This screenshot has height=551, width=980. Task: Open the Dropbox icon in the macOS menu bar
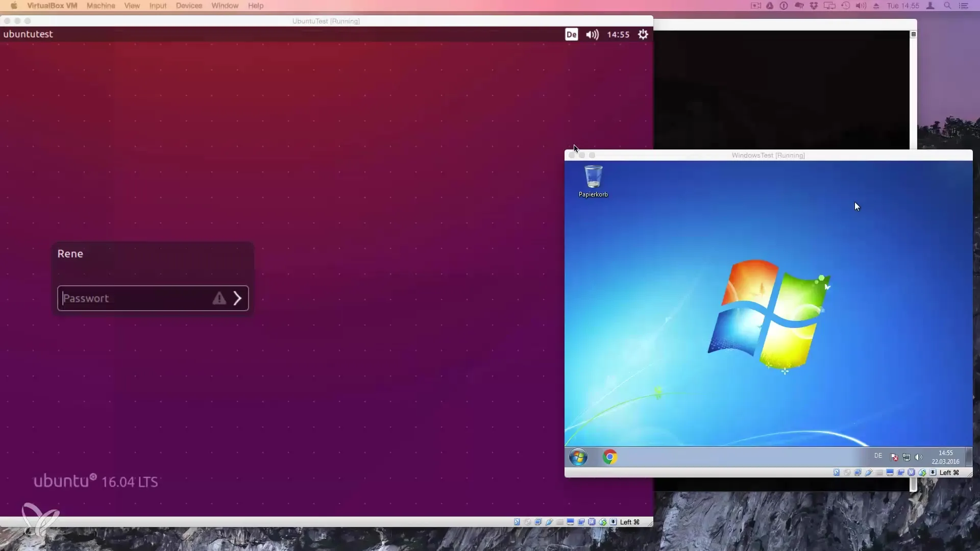[814, 6]
